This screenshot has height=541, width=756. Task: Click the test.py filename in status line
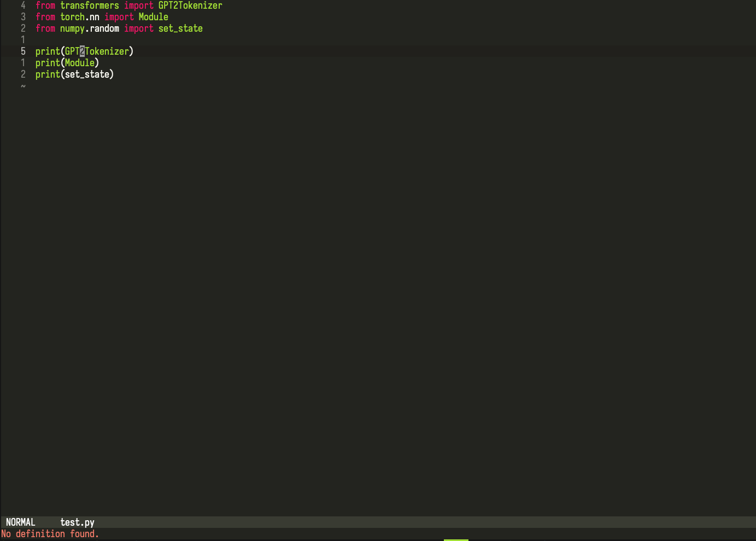(77, 522)
